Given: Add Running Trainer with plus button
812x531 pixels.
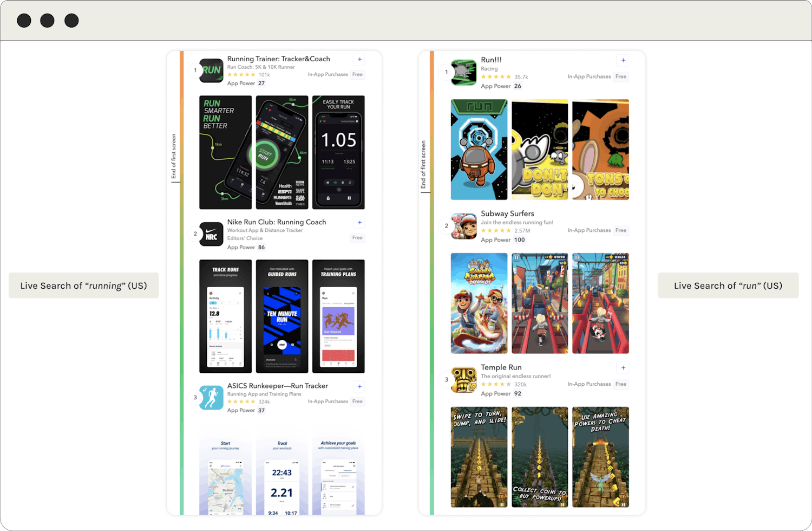Looking at the screenshot, I should (360, 60).
